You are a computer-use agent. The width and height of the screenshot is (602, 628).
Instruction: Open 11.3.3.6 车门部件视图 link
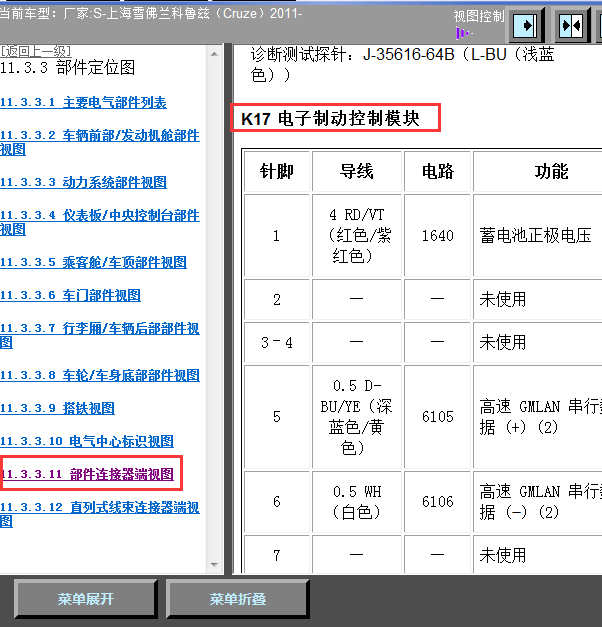(70, 296)
